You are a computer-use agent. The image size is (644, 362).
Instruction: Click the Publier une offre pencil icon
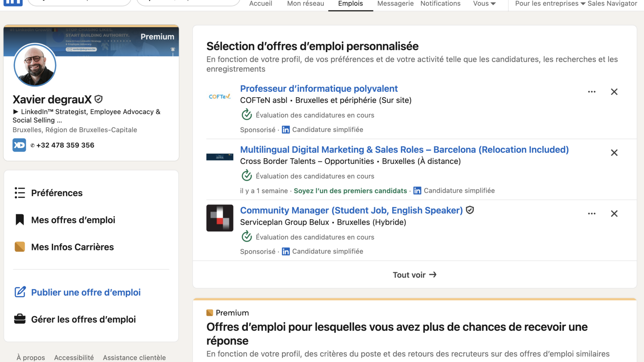20,292
